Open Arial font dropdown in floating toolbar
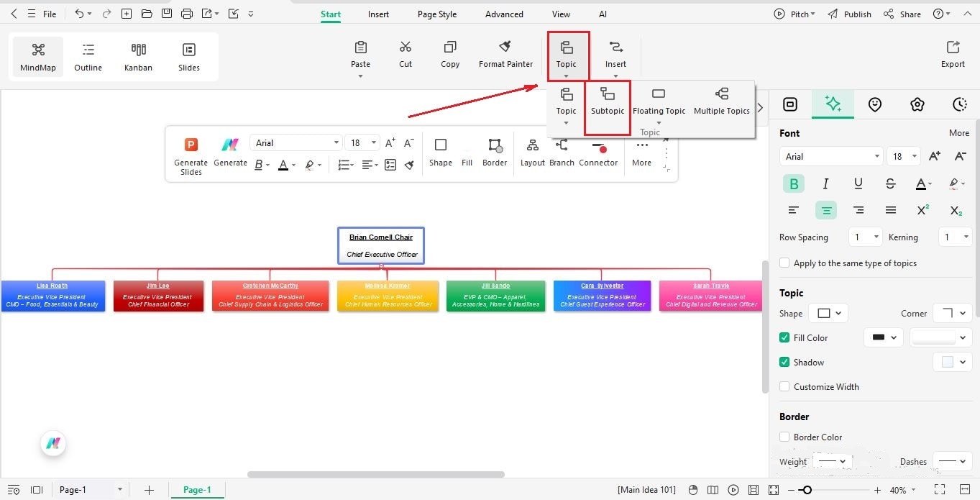980x500 pixels. (x=296, y=142)
